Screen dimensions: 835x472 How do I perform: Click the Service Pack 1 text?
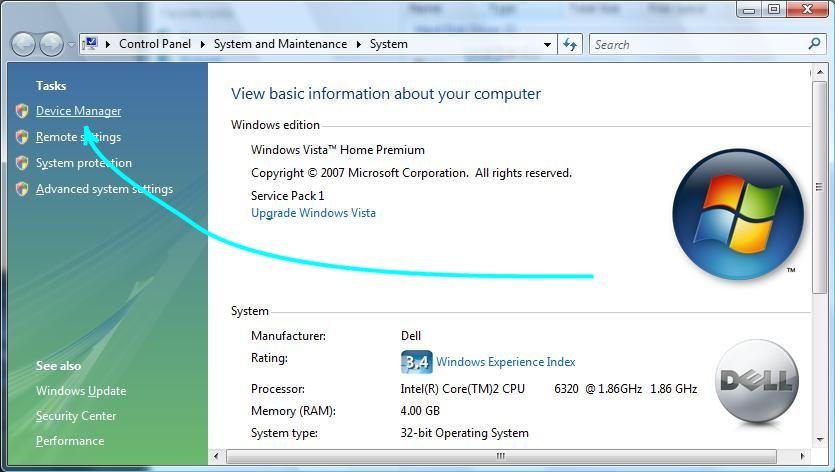click(x=288, y=196)
